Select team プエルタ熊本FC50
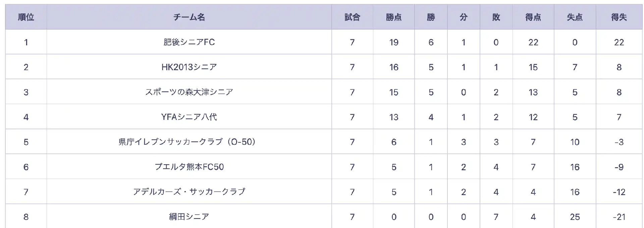Screen dimensions: 644x228 (189, 167)
